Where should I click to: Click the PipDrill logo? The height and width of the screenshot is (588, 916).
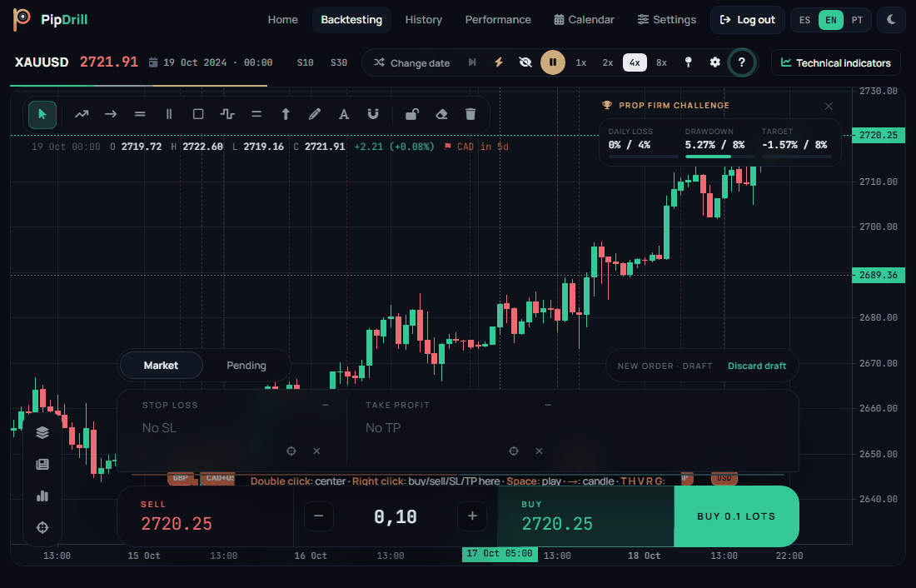pos(50,19)
